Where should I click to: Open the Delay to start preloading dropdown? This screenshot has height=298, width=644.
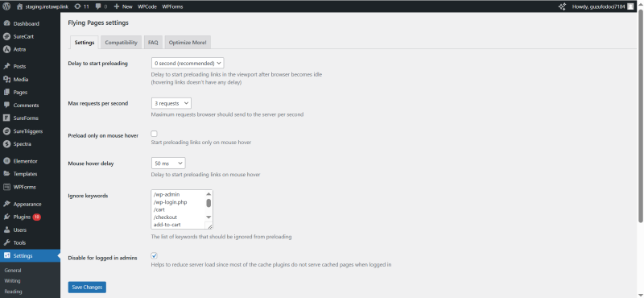click(x=188, y=63)
